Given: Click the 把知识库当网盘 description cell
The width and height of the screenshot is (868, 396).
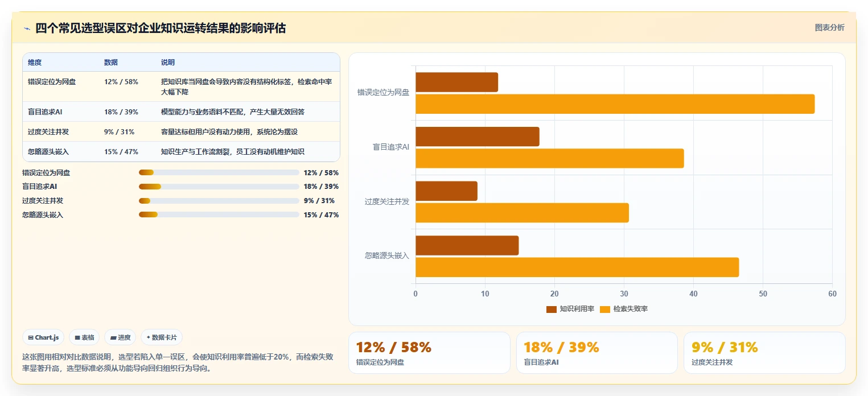Looking at the screenshot, I should (246, 86).
